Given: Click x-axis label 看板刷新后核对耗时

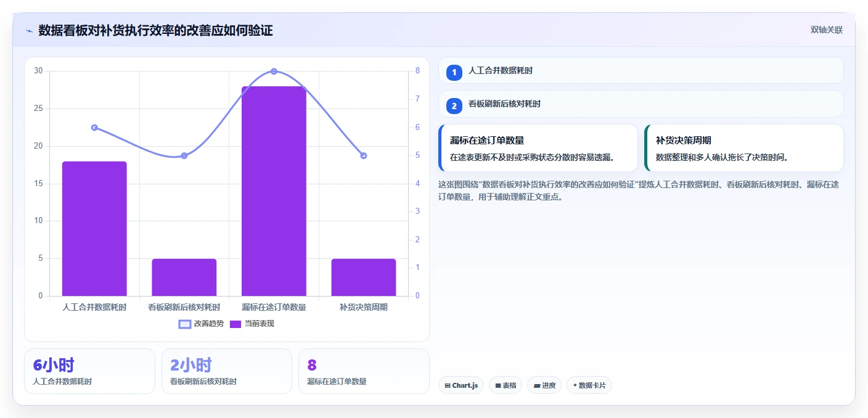Looking at the screenshot, I should 184,307.
